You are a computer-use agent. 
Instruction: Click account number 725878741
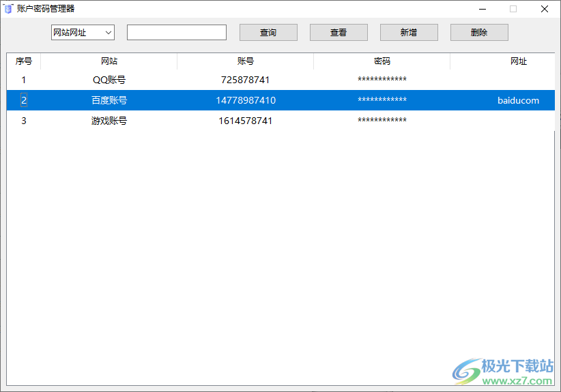(x=246, y=80)
